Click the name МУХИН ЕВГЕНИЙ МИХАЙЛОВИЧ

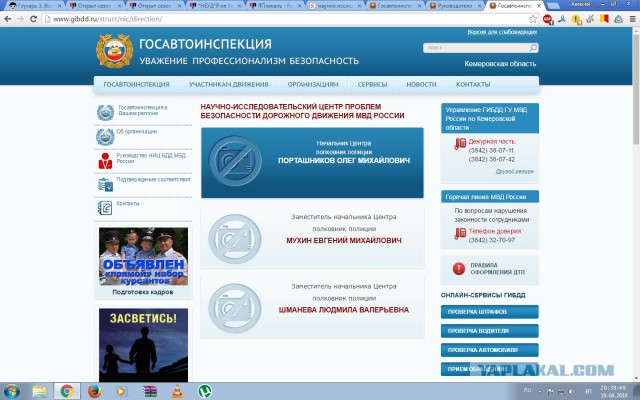[344, 240]
